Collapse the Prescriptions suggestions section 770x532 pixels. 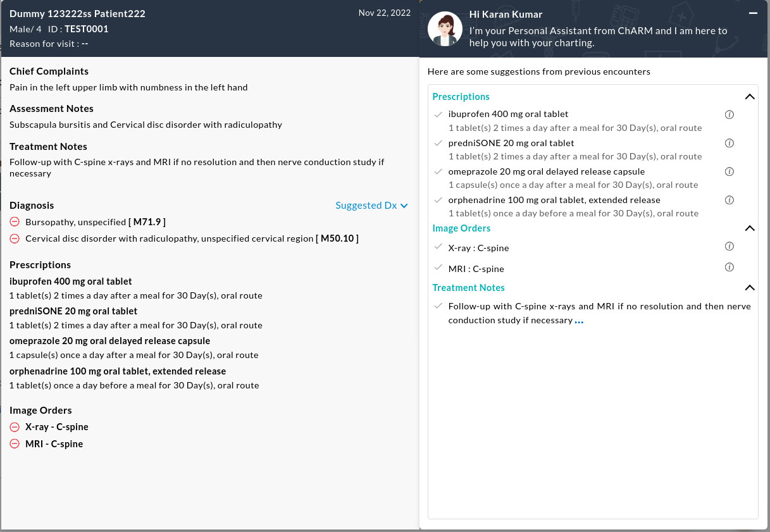click(750, 97)
